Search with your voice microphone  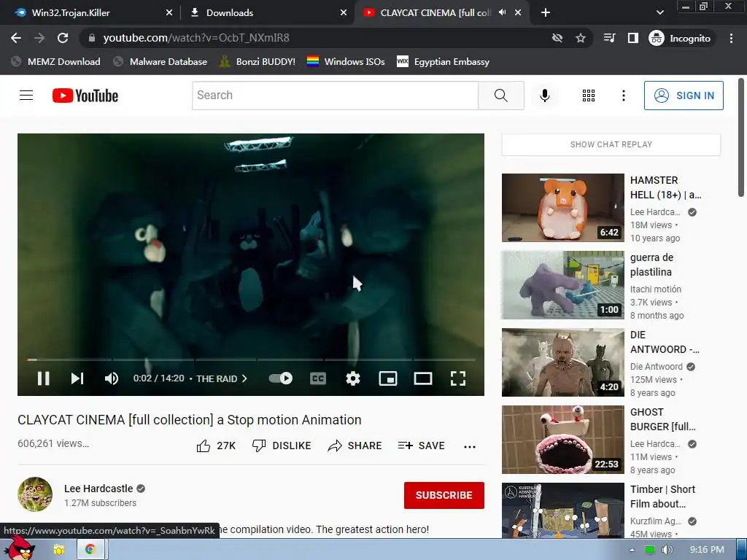[545, 96]
